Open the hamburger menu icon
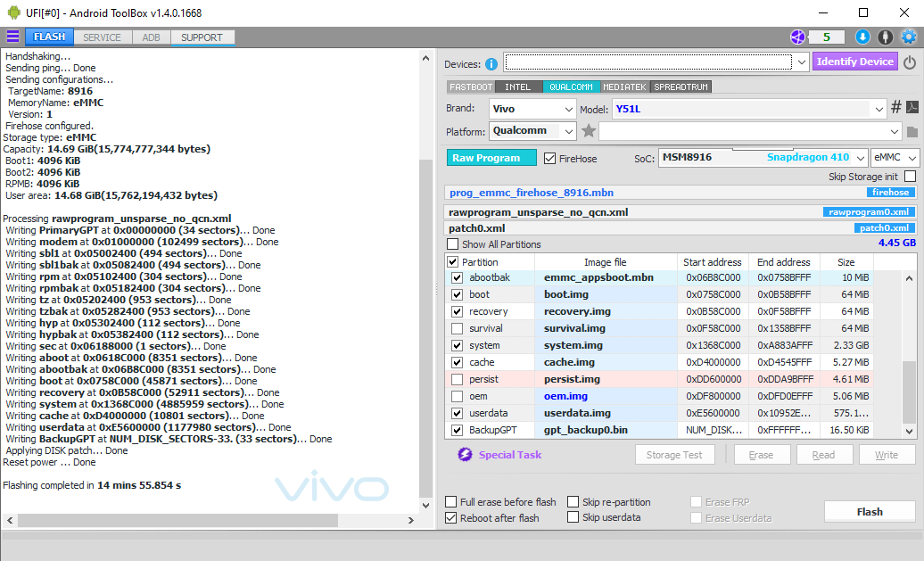924x561 pixels. [12, 37]
